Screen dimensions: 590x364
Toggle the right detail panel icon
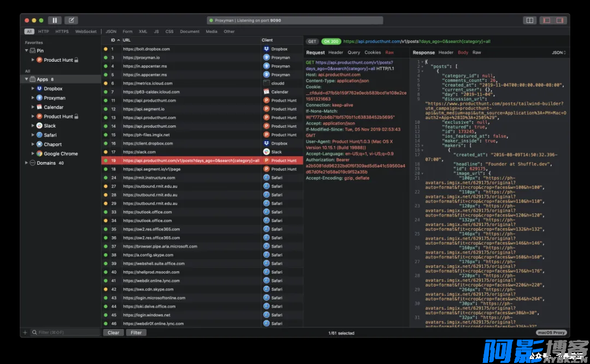(x=560, y=20)
